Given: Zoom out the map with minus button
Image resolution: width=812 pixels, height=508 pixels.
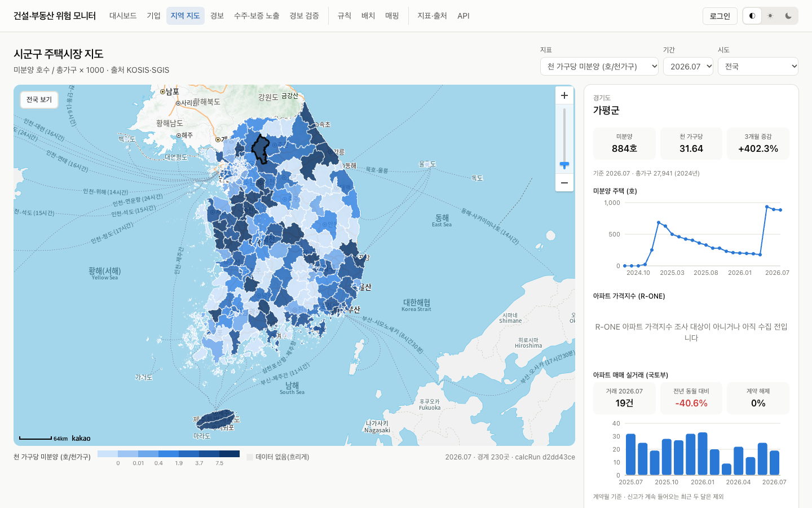Looking at the screenshot, I should pos(564,183).
